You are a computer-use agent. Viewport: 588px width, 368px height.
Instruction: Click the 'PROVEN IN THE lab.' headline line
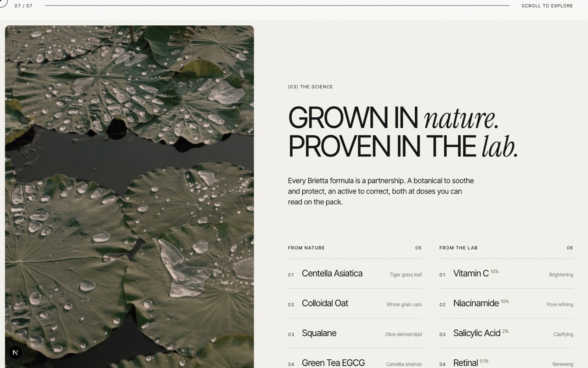[x=403, y=147]
